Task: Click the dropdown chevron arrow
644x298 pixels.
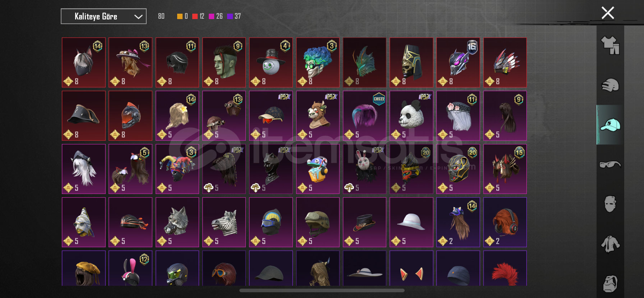Action: (x=138, y=17)
